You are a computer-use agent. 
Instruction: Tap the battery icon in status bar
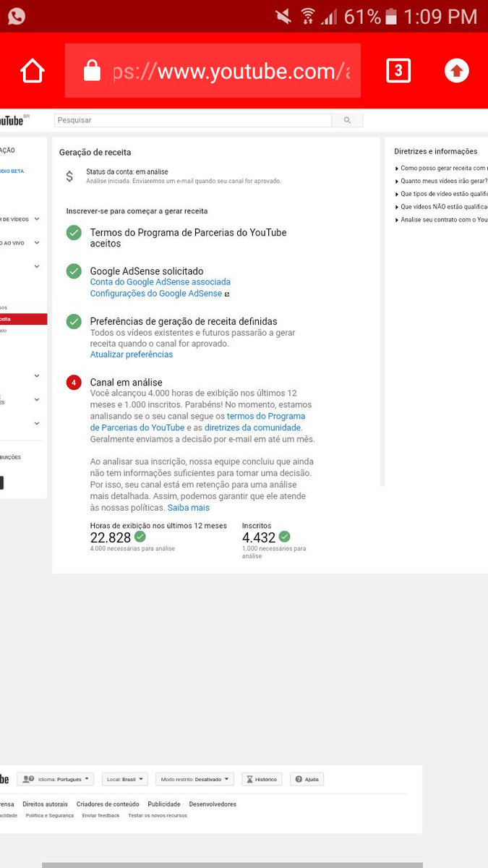coord(391,16)
